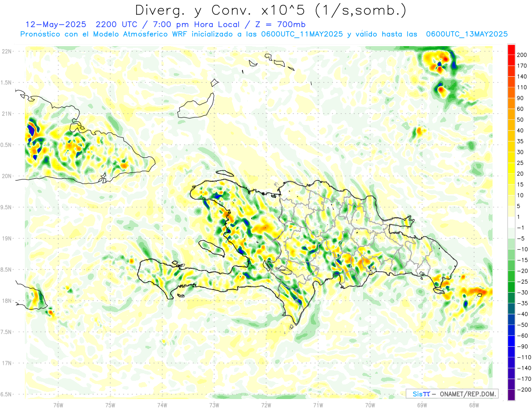Click the colorbar label '140'

coord(522,77)
